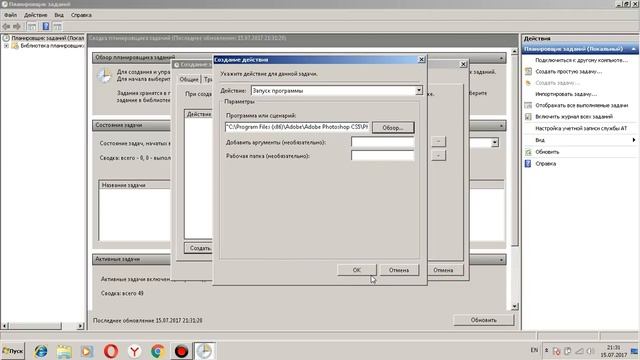The image size is (640, 360).
Task: Open the Пуск Start button
Action: (13, 351)
